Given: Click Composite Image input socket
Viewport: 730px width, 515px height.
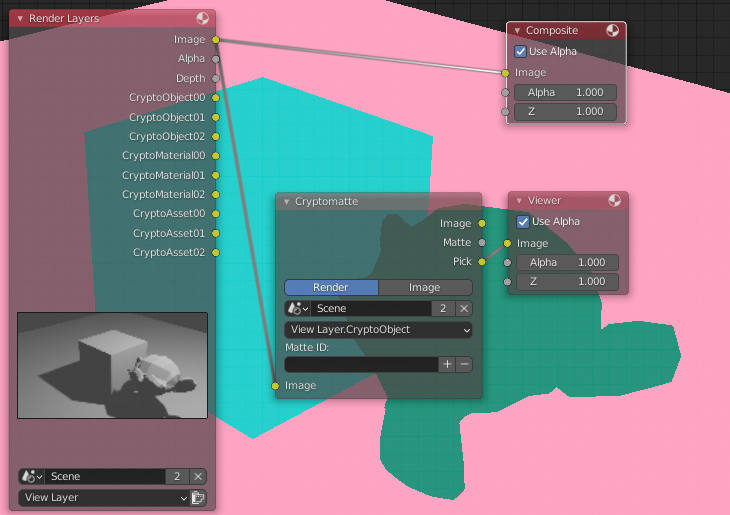Looking at the screenshot, I should click(506, 73).
